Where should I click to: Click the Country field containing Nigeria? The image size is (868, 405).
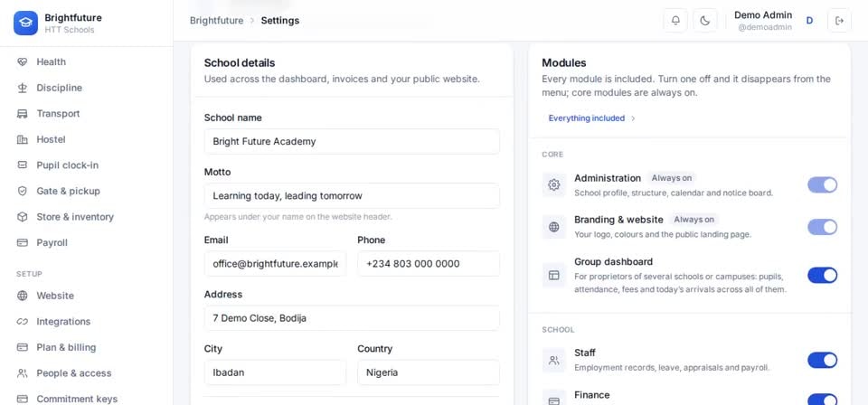[429, 372]
